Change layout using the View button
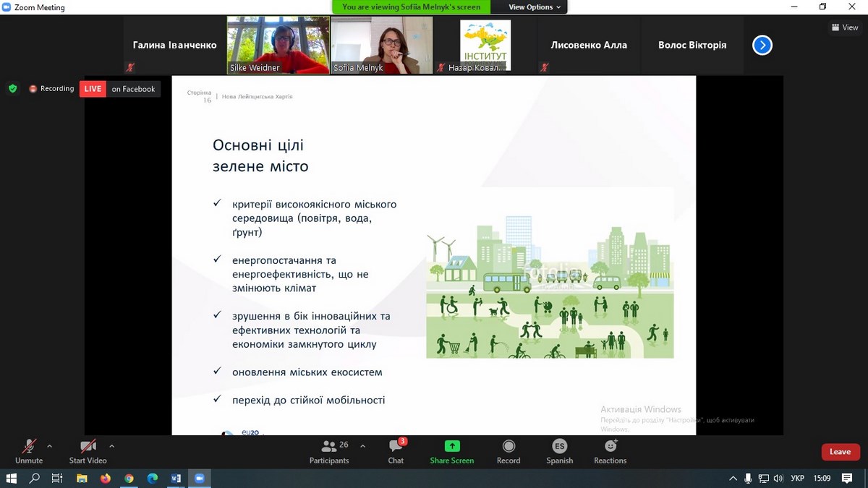Viewport: 868px width, 488px height. [x=844, y=27]
